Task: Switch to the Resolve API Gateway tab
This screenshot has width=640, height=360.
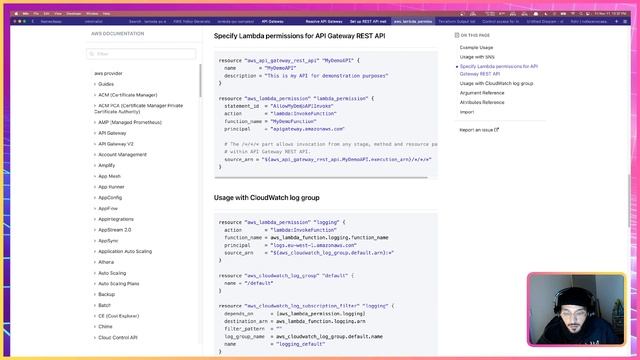Action: pyautogui.click(x=324, y=21)
